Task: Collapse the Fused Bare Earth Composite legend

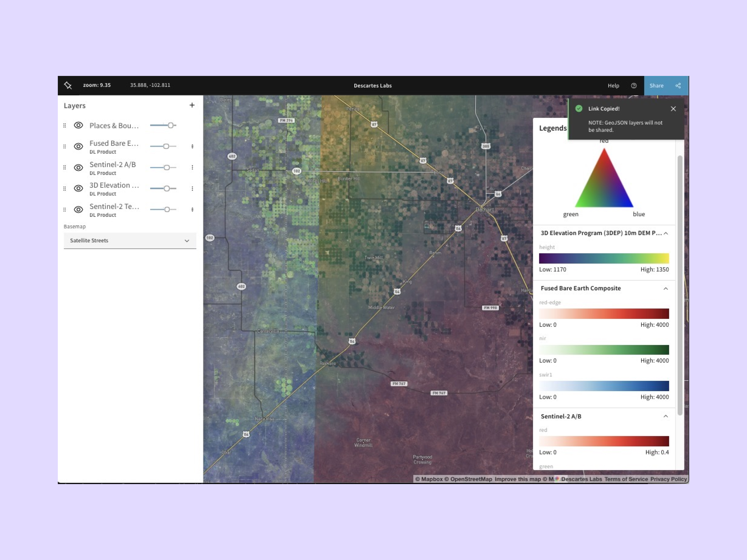Action: [666, 288]
